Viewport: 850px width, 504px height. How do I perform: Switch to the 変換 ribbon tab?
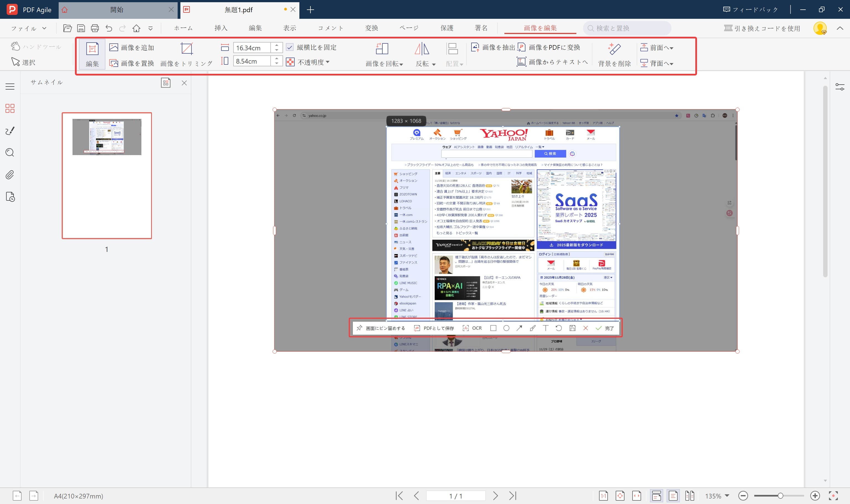pos(372,28)
